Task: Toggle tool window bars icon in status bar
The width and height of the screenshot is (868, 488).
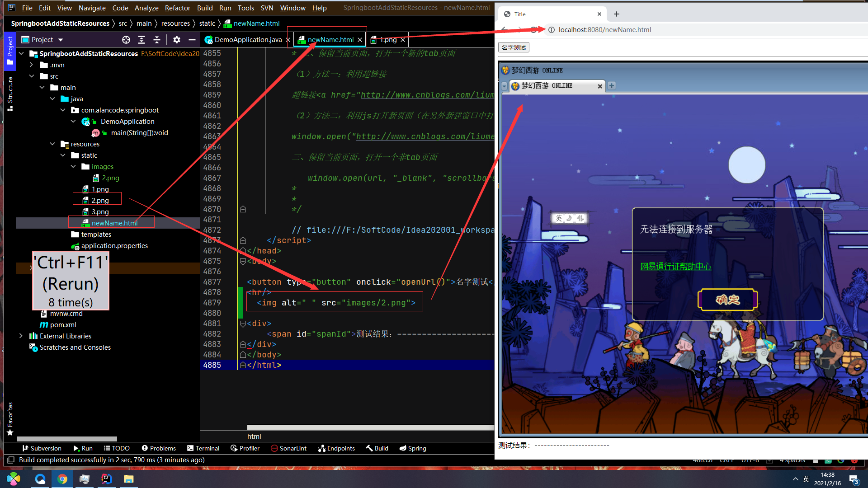Action: tap(11, 460)
